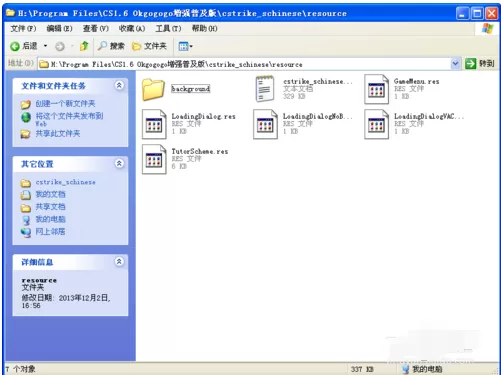This screenshot has height=375, width=501.
Task: Click the globe publish-to-Web icon
Action: point(26,117)
